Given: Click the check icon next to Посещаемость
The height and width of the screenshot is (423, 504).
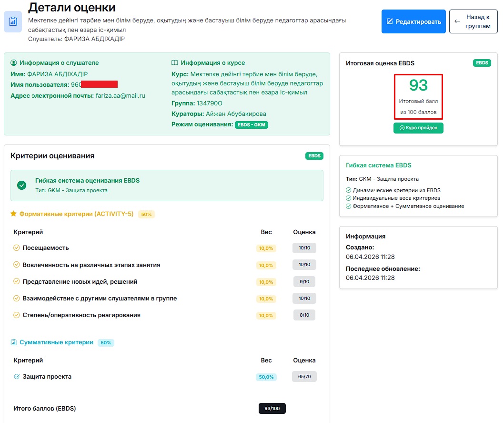Looking at the screenshot, I should pos(17,248).
